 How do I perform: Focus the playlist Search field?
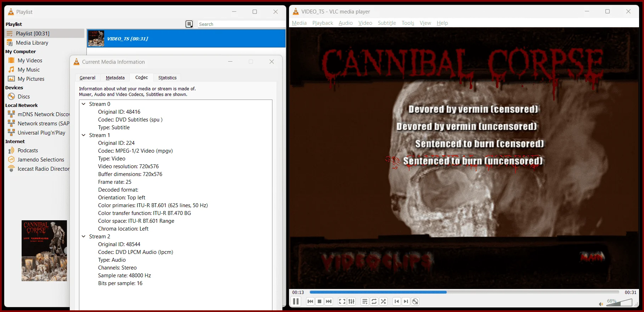242,24
